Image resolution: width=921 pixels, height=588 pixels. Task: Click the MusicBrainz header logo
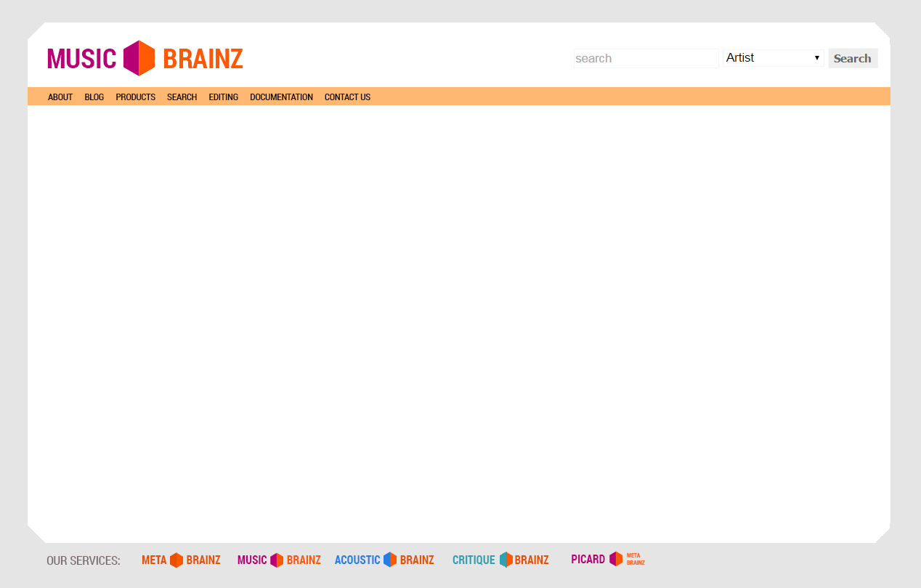[x=145, y=58]
